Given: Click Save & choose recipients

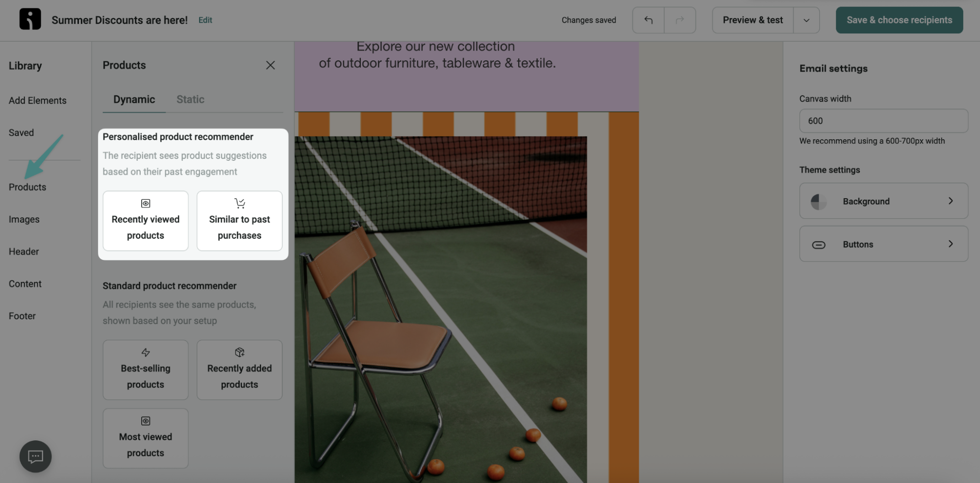Looking at the screenshot, I should 899,20.
